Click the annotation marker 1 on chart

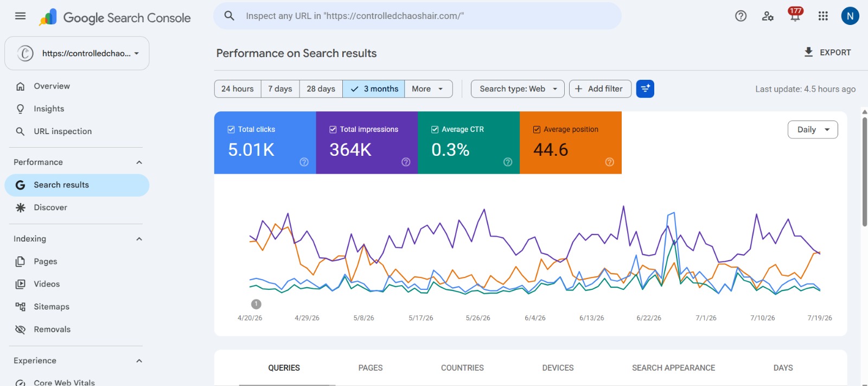pos(256,304)
